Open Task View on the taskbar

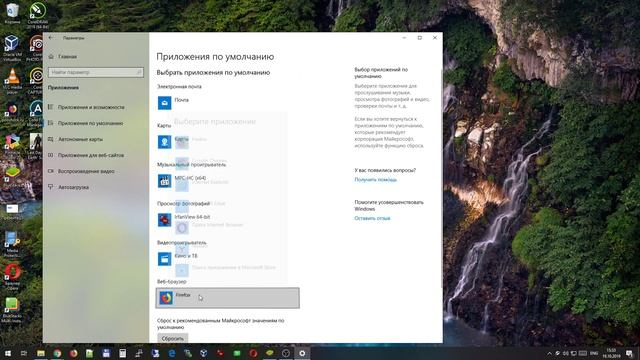pos(24,353)
